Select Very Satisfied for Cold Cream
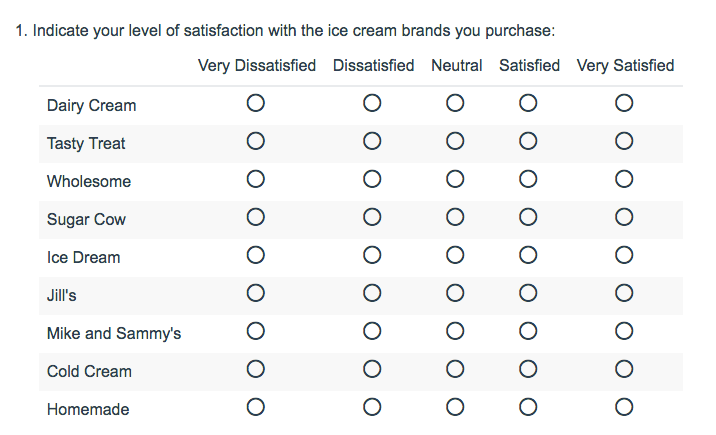The height and width of the screenshot is (435, 716). click(624, 369)
